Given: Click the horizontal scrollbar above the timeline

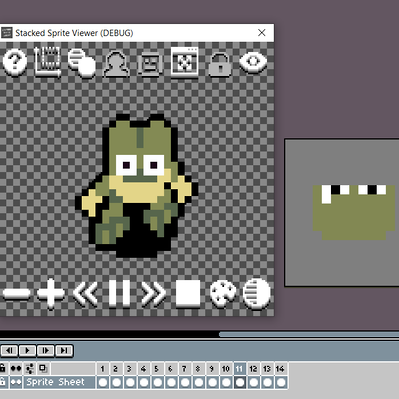Looking at the screenshot, I should [309, 334].
